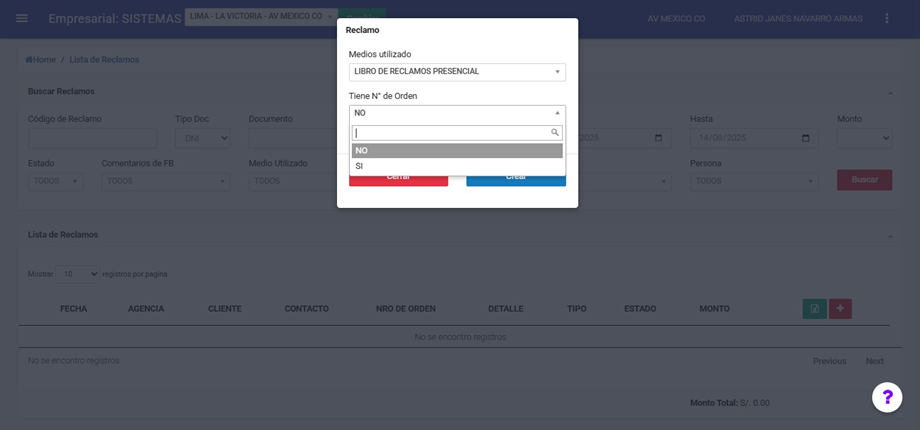The width and height of the screenshot is (920, 430).
Task: Click the Código de Reclamo input field
Action: (92, 138)
